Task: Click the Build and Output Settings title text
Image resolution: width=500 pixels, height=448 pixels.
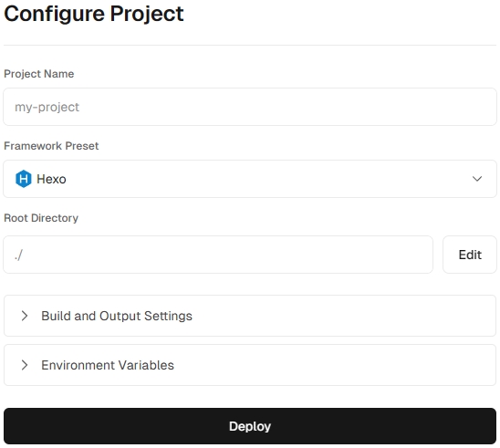Action: (x=117, y=316)
